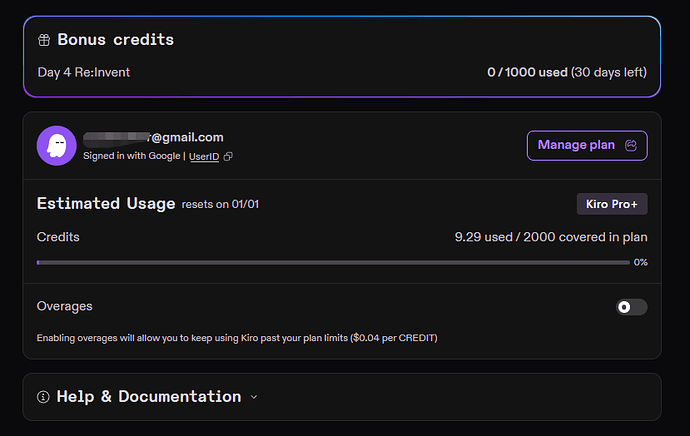Click the Credits label
690x436 pixels.
pos(58,237)
